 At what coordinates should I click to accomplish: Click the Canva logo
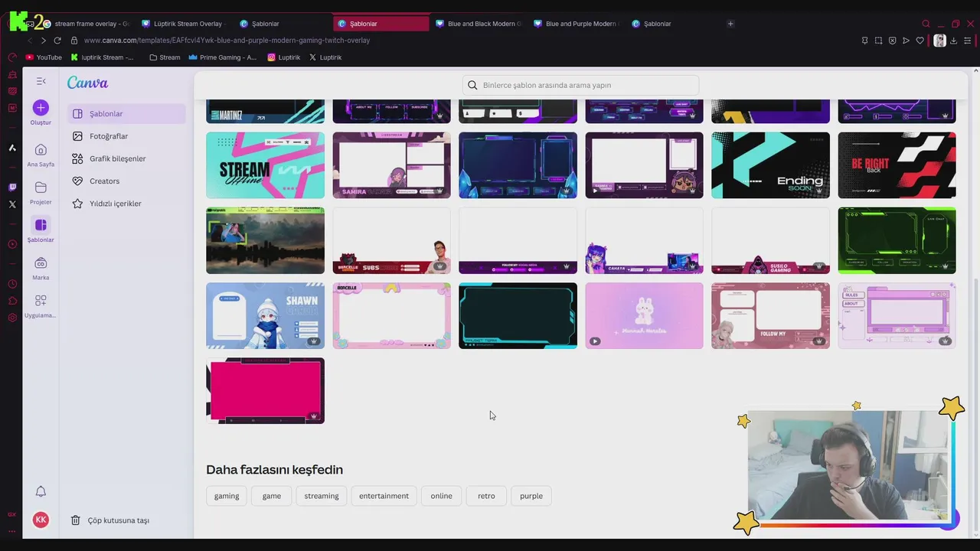(87, 83)
